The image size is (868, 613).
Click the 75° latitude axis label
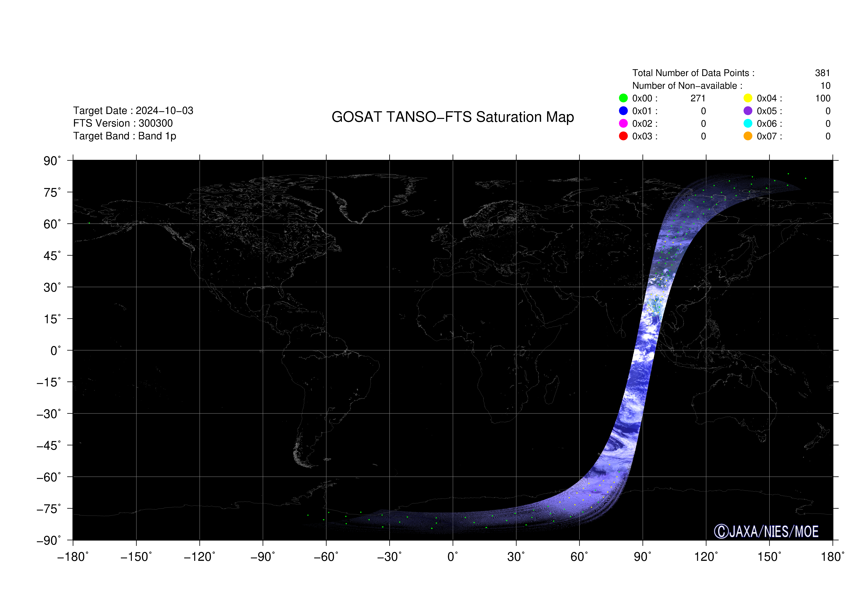point(52,193)
